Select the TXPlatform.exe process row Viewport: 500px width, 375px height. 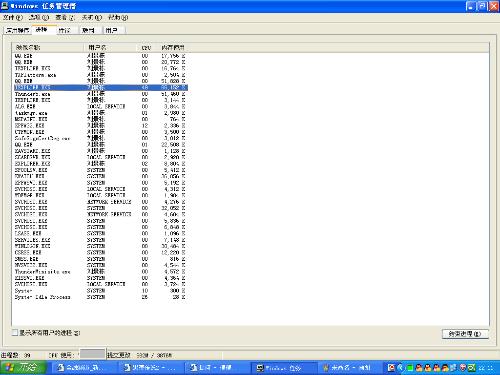point(101,75)
